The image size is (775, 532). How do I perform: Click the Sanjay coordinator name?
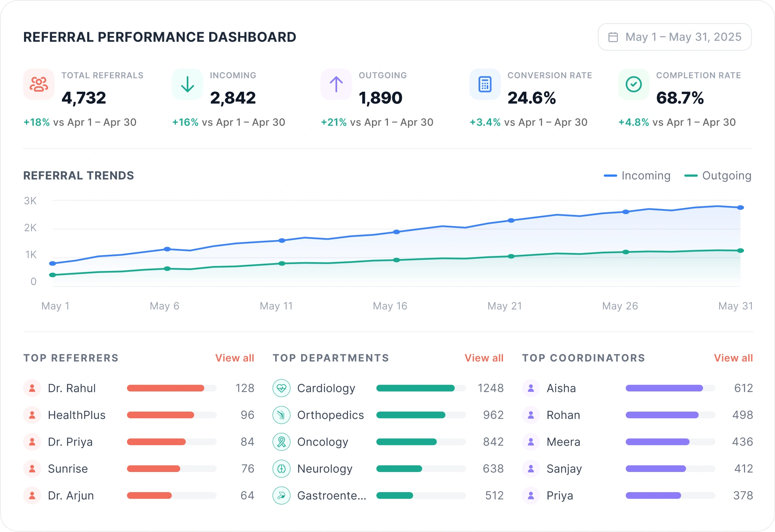point(564,469)
